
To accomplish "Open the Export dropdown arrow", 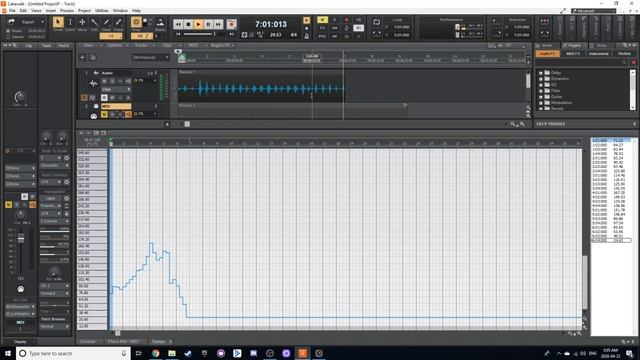I will coord(42,22).
